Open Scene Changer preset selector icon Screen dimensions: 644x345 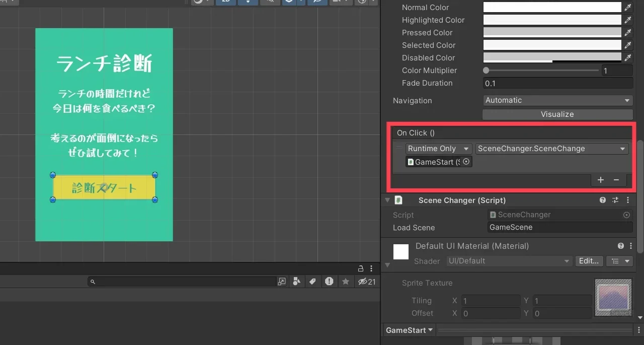[615, 200]
